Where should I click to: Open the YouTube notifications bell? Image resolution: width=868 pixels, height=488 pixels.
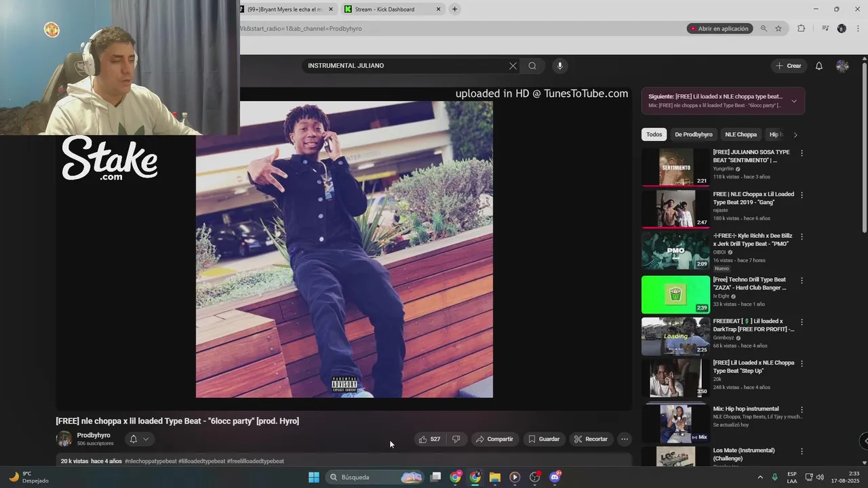point(819,66)
